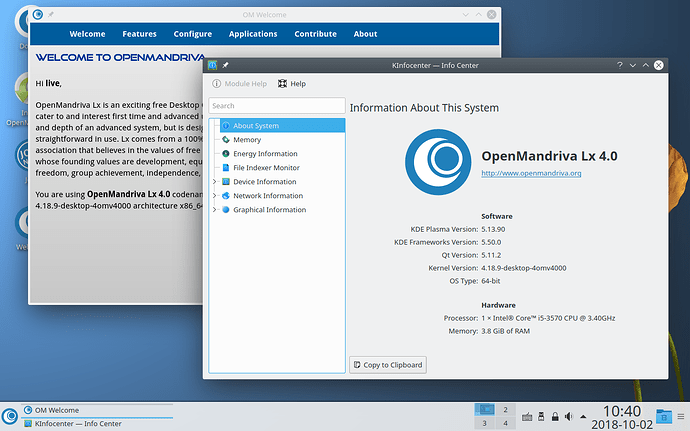690x431 pixels.
Task: Click the Help toolbar button
Action: [292, 84]
